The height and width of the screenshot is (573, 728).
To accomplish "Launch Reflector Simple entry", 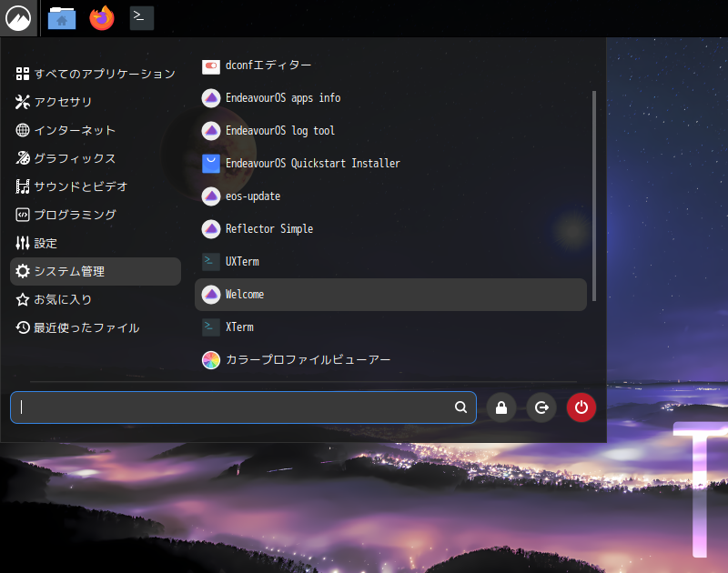I will point(391,229).
